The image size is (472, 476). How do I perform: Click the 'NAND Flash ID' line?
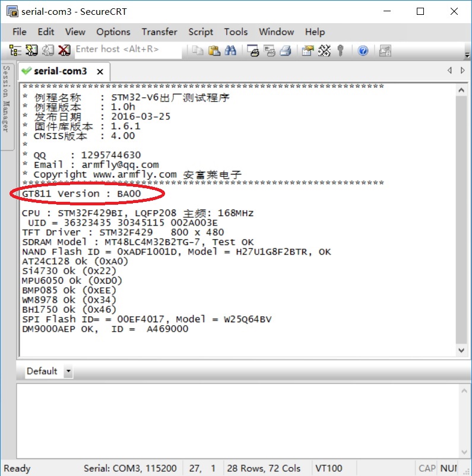pyautogui.click(x=176, y=252)
